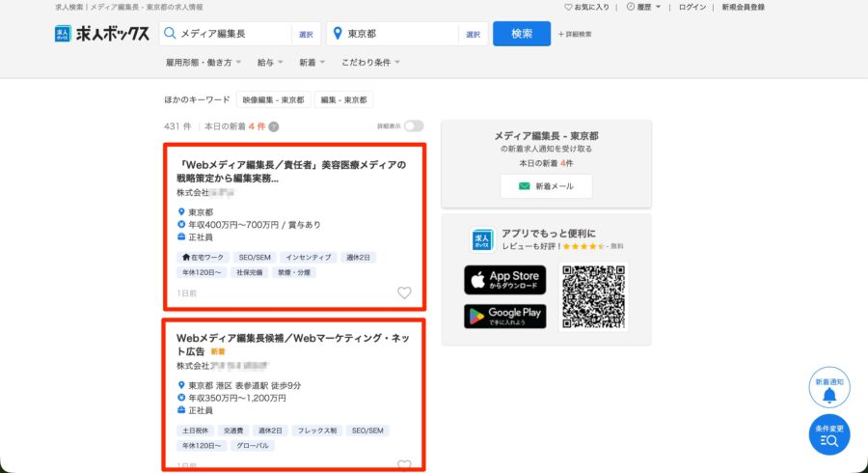Open the ＋詳細検索 link
The width and height of the screenshot is (868, 473).
pos(575,34)
